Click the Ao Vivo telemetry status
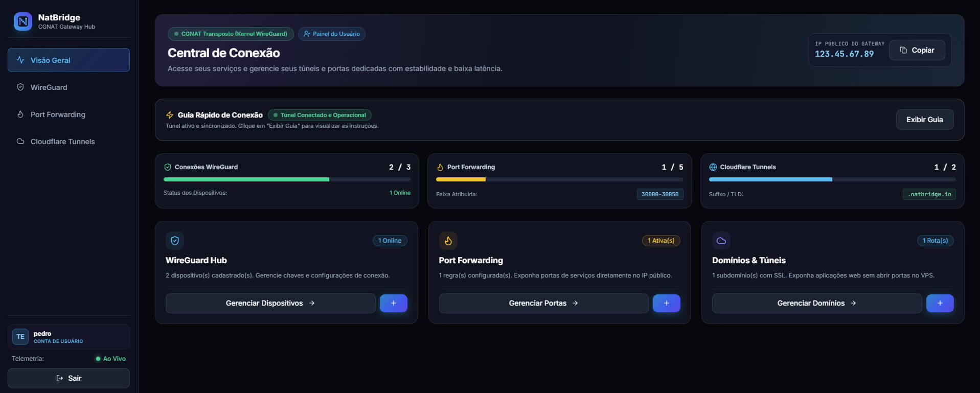 point(111,359)
